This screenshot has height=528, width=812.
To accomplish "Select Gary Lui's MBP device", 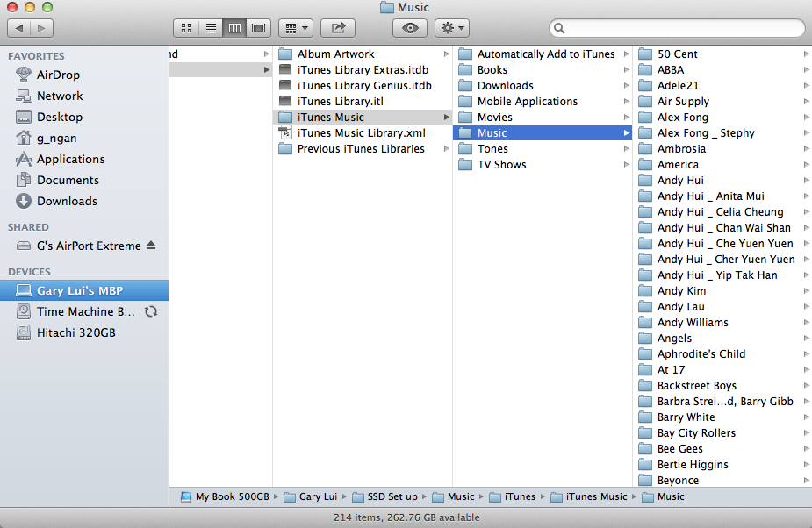I will pos(84,290).
